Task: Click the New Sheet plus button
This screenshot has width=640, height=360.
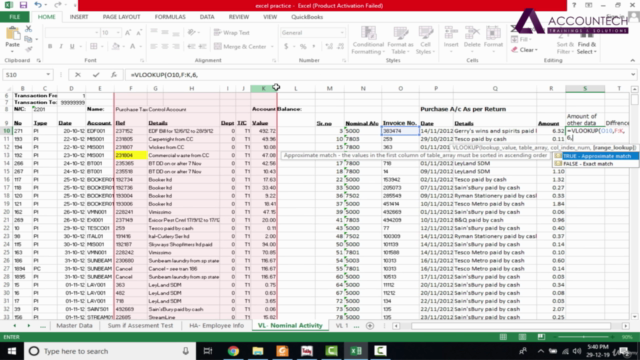Action: click(370, 326)
